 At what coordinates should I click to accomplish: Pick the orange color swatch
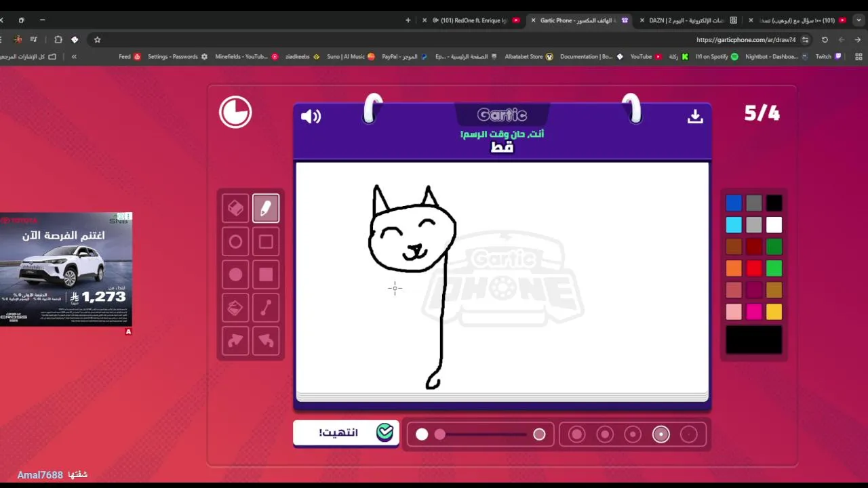[734, 268]
